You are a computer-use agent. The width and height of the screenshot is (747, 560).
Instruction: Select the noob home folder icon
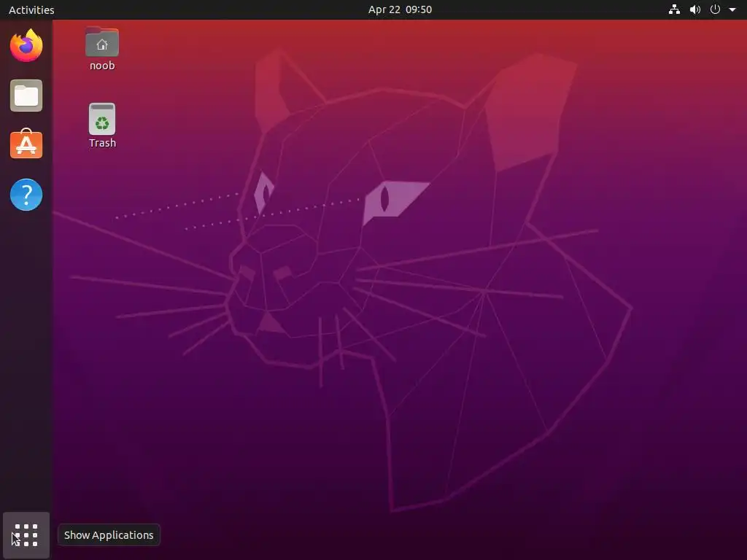coord(102,42)
